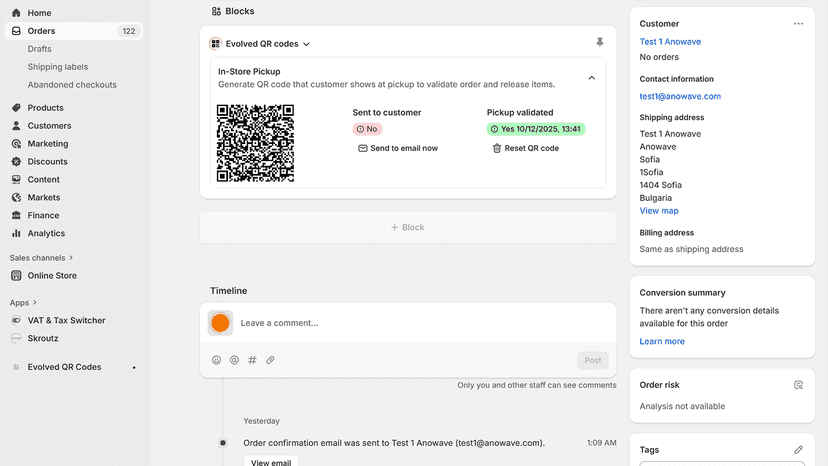Click the Evolved QR Codes sidebar icon
The height and width of the screenshot is (466, 828).
[16, 367]
